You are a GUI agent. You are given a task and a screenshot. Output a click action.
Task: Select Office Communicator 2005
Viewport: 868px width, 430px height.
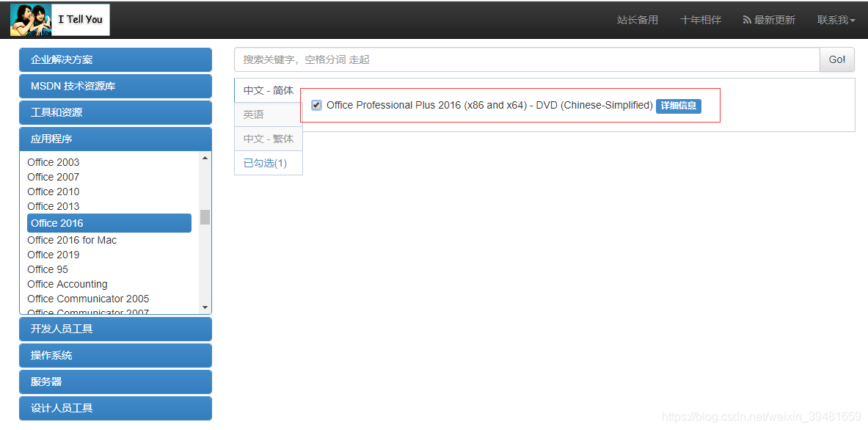click(88, 299)
